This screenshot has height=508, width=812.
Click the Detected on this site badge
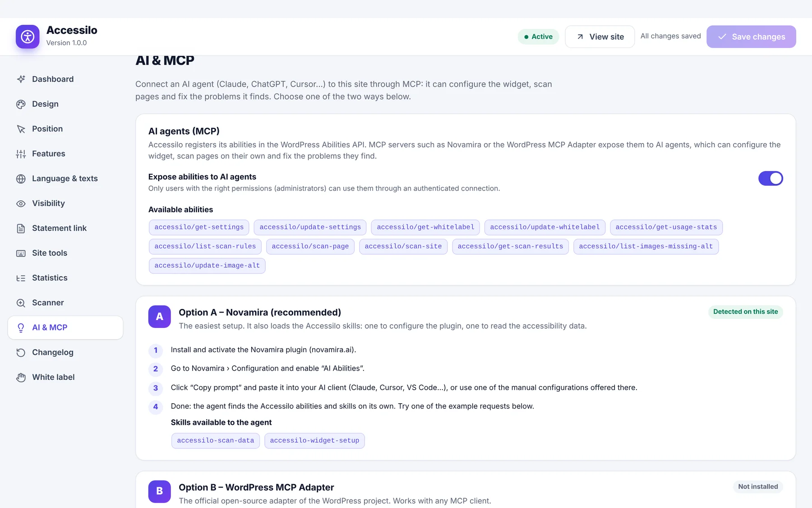point(745,312)
